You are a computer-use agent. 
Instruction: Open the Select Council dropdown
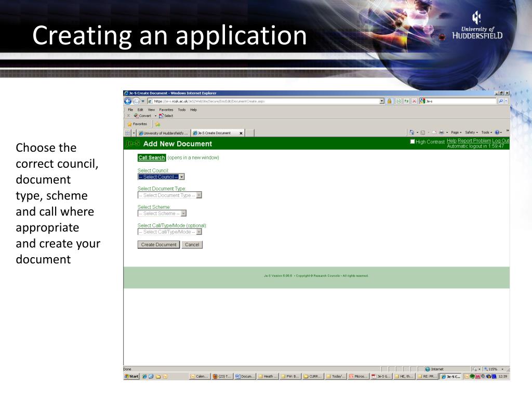[161, 177]
